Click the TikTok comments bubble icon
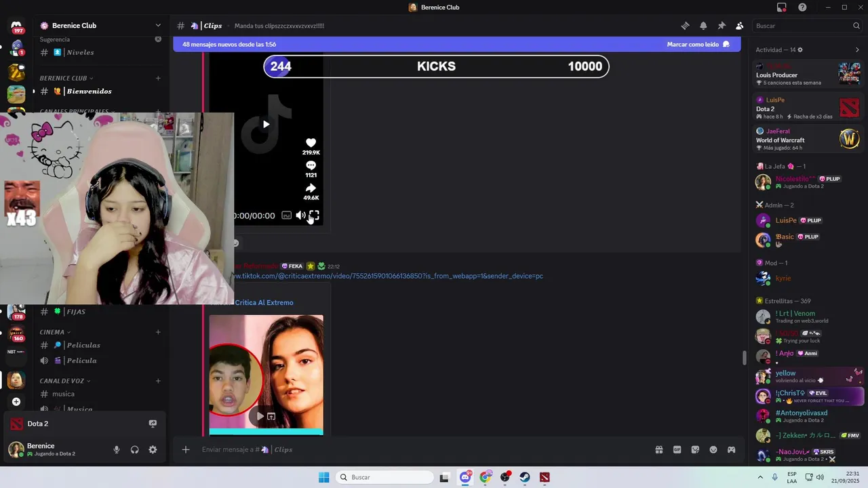The height and width of the screenshot is (488, 868). coord(311,165)
